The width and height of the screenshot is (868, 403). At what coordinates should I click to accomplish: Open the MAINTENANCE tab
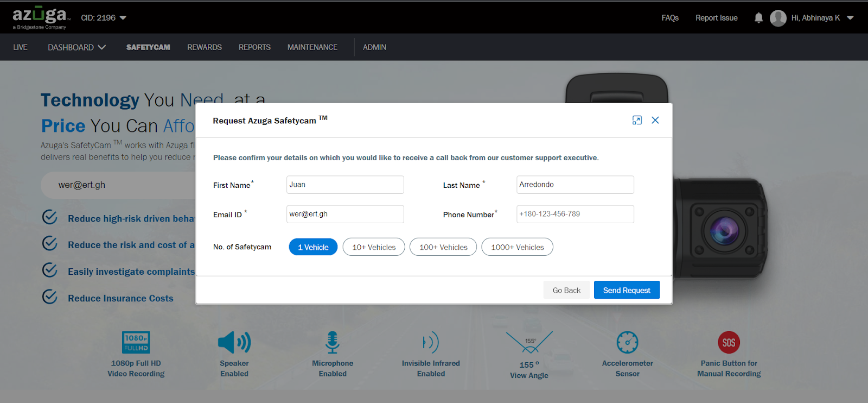(312, 47)
